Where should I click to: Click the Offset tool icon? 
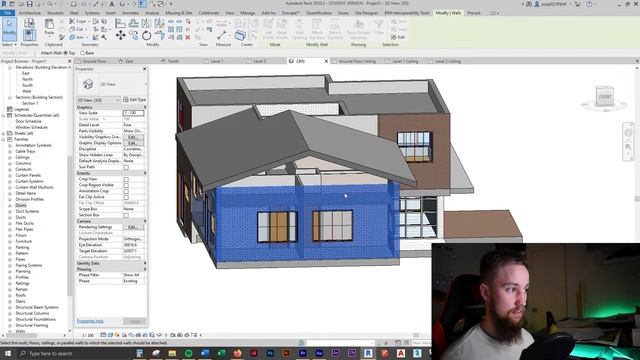coord(133,23)
